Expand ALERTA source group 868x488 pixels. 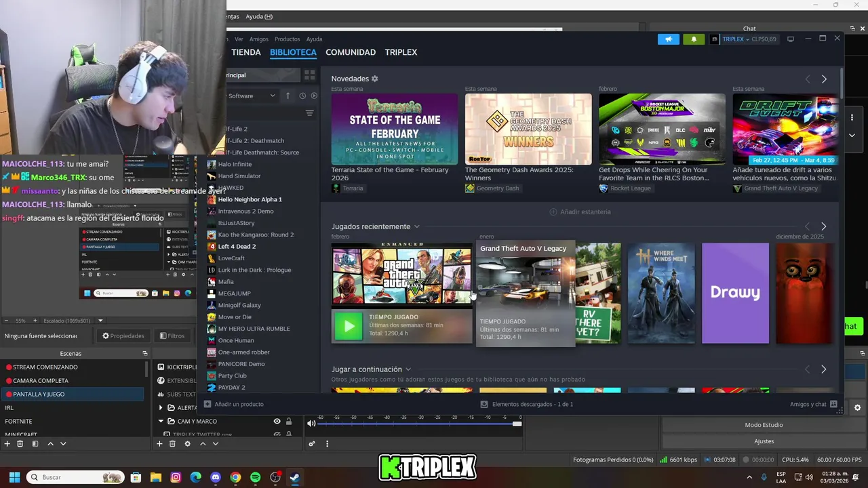tap(161, 407)
